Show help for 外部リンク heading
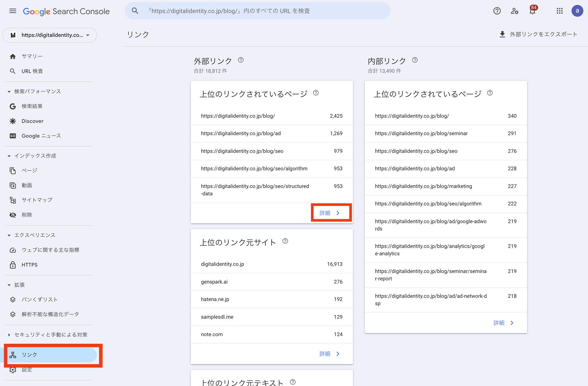Viewport: 588px width, 386px height. click(241, 60)
